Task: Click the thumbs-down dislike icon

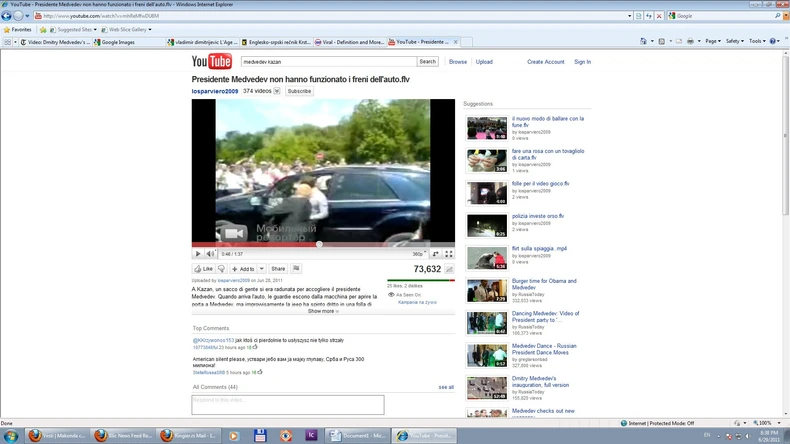Action: click(x=223, y=269)
